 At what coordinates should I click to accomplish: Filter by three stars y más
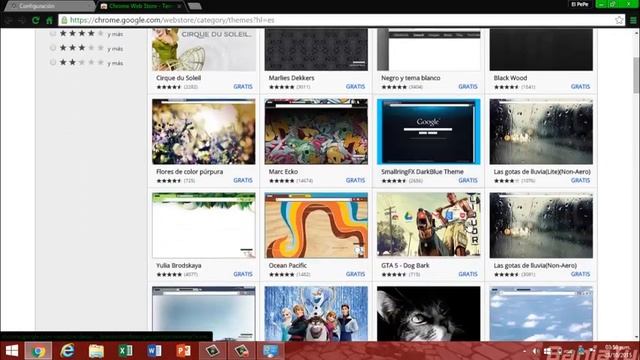coord(86,48)
